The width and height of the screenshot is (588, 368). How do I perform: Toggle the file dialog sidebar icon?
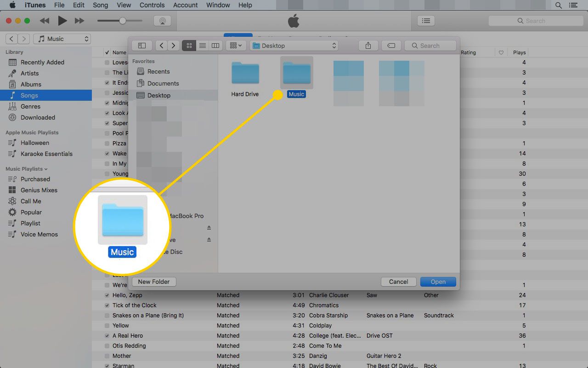[x=142, y=46]
